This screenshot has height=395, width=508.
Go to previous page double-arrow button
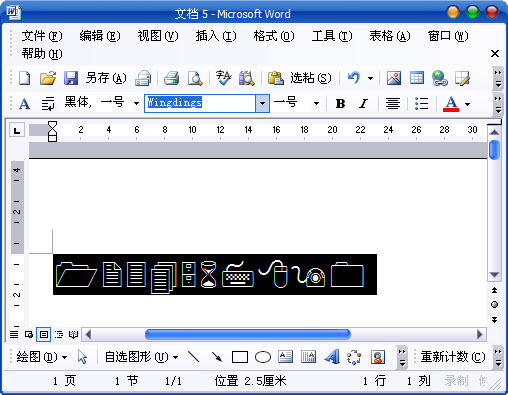(494, 290)
